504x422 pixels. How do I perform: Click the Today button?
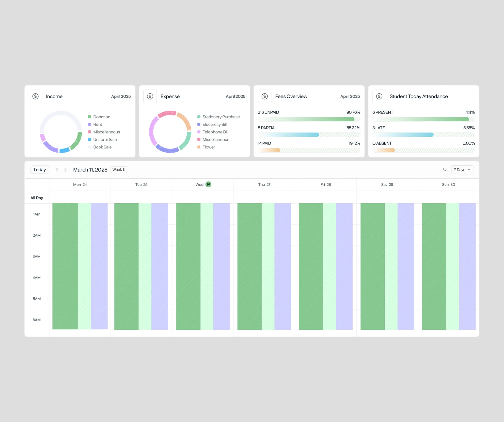(x=39, y=170)
